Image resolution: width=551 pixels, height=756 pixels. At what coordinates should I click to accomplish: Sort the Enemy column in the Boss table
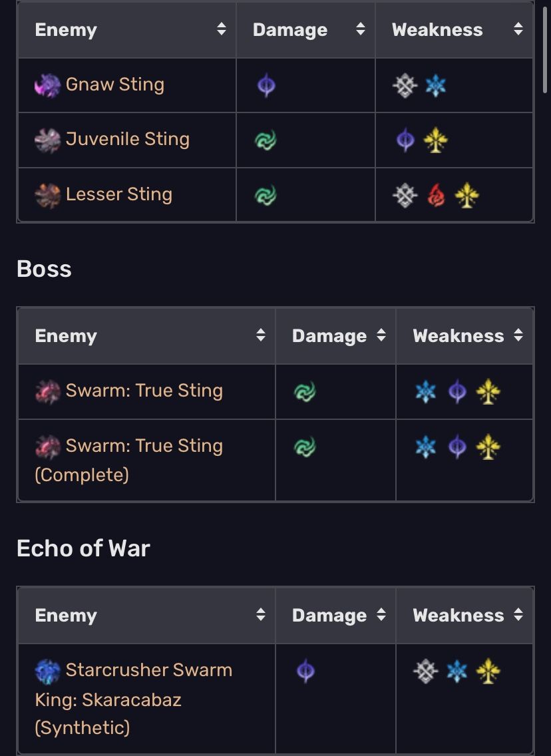coord(262,335)
